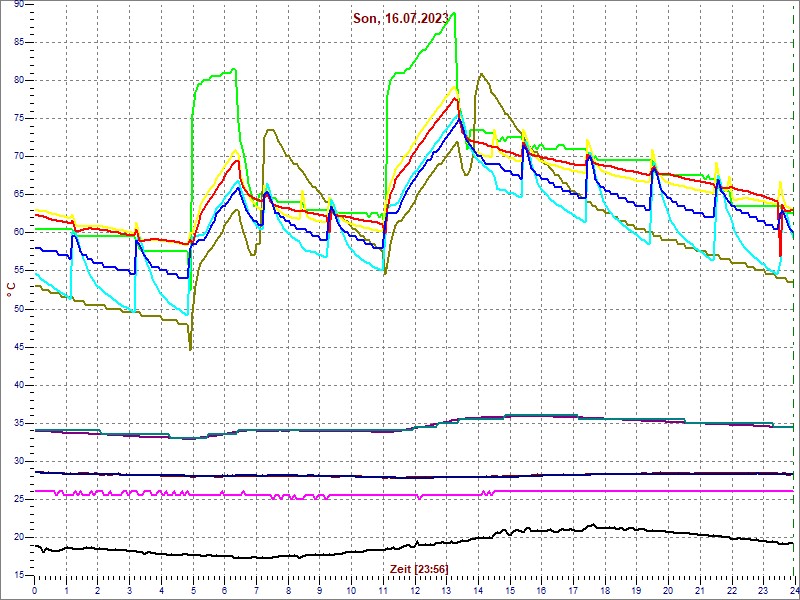The image size is (800, 600).
Task: Select the 40 value on the temperature axis
Action: point(18,385)
